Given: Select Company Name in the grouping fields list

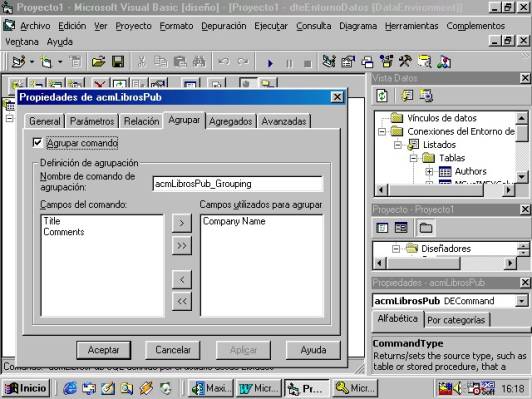Looking at the screenshot, I should point(234,221).
